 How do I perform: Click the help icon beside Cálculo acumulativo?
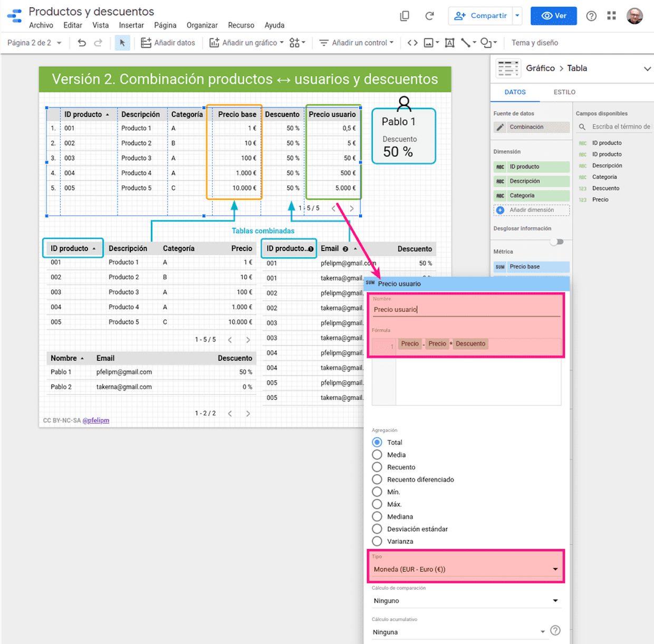[555, 630]
